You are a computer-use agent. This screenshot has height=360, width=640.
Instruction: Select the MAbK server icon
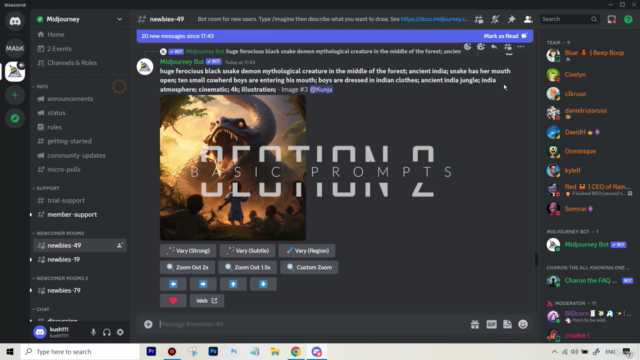click(x=15, y=48)
